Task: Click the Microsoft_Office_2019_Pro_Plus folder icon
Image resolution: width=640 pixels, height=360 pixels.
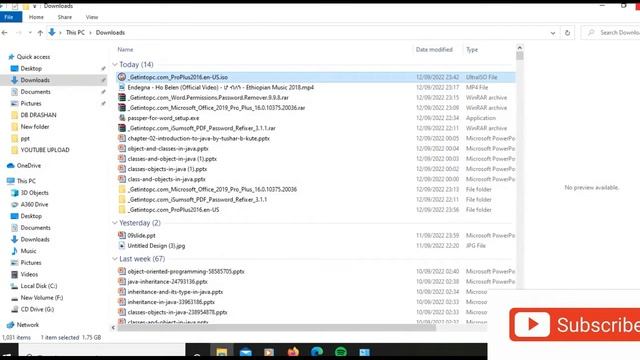Action: (x=122, y=189)
